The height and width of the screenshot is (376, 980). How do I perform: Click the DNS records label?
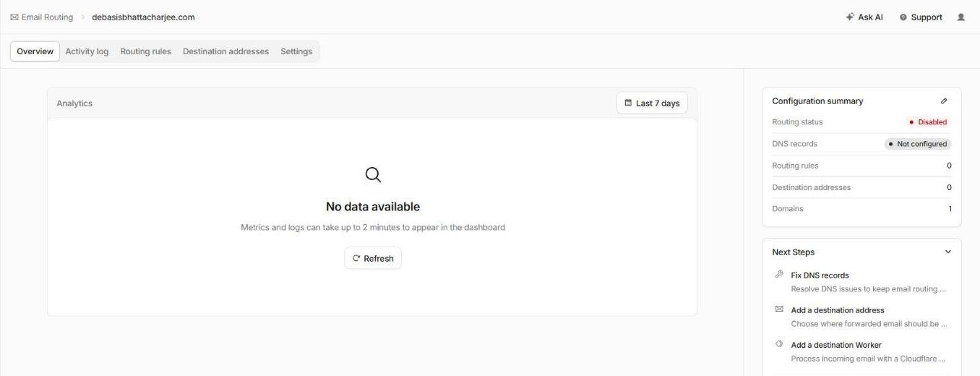pyautogui.click(x=794, y=144)
